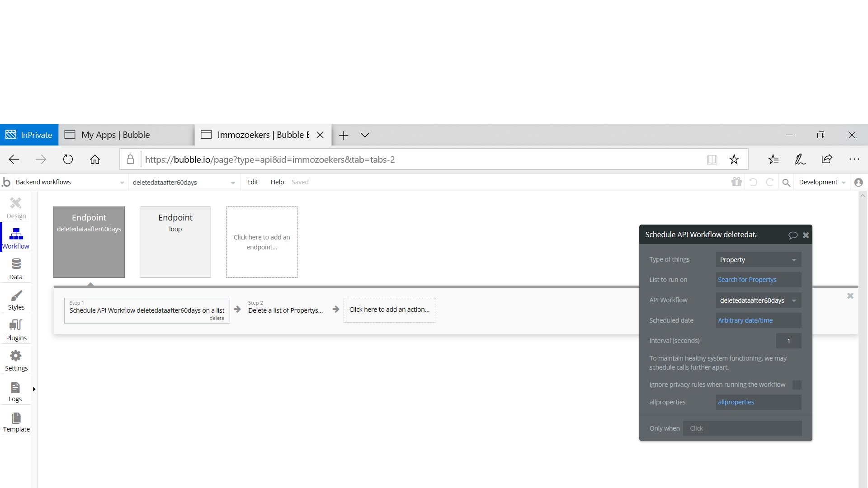Click the Interval seconds input field
The width and height of the screenshot is (868, 488).
pos(788,341)
